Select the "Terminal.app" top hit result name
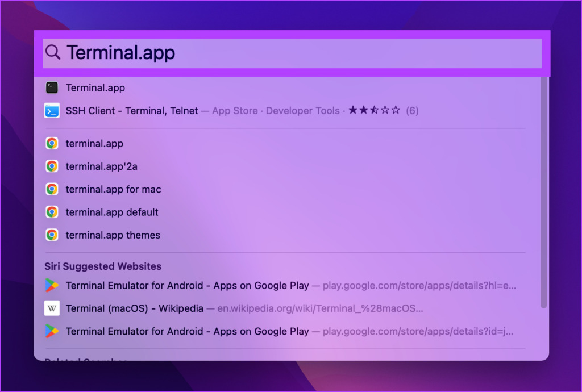The width and height of the screenshot is (582, 392). coord(95,88)
